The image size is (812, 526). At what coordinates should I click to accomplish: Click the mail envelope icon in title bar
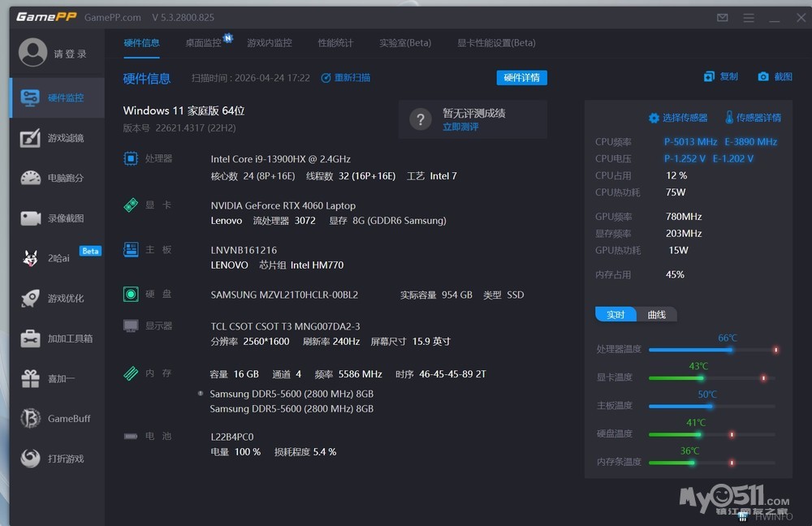click(x=723, y=18)
